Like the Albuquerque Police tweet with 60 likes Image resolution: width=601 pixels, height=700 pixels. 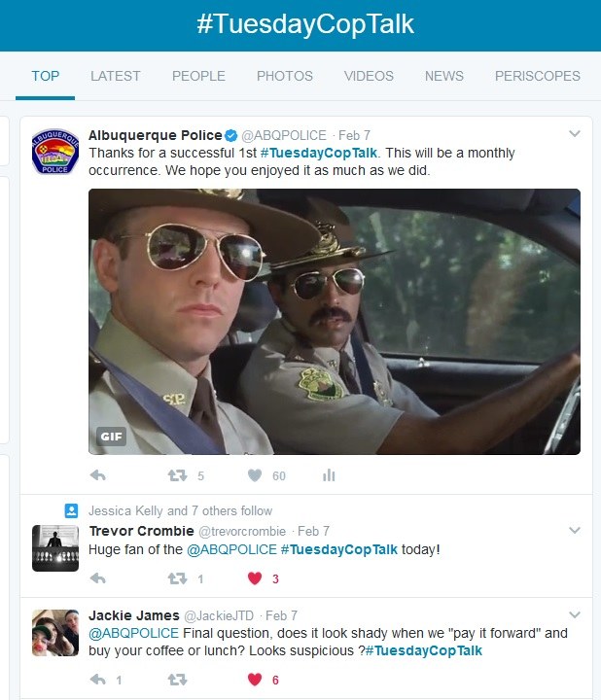(255, 475)
